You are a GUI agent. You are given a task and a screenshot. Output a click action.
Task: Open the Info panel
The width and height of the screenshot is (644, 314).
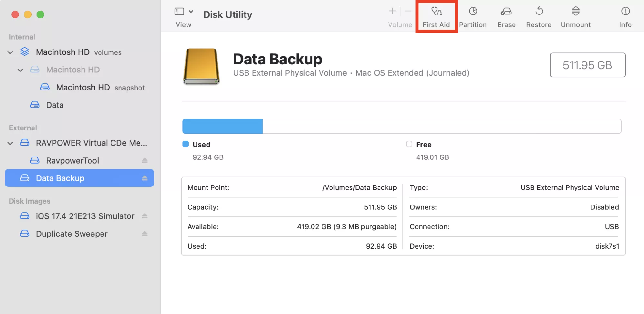(x=625, y=17)
